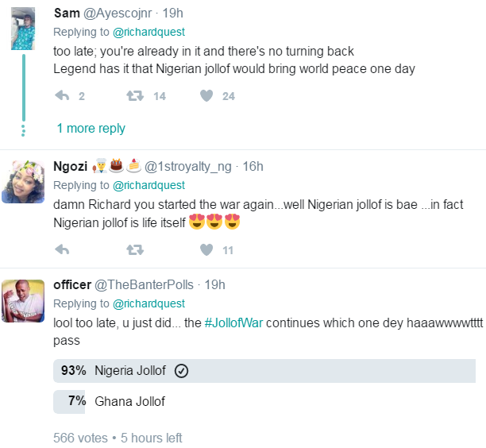
Task: Open officer's profile avatar
Action: point(23,300)
